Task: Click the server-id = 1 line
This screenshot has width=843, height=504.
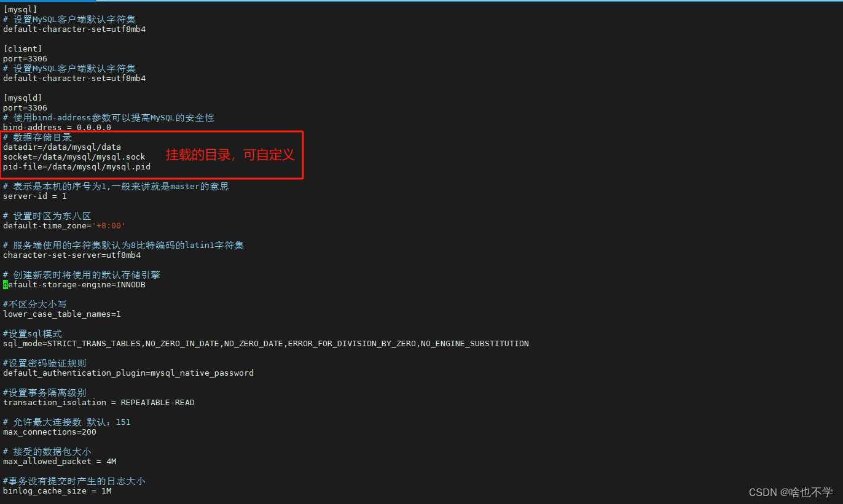Action: coord(35,196)
